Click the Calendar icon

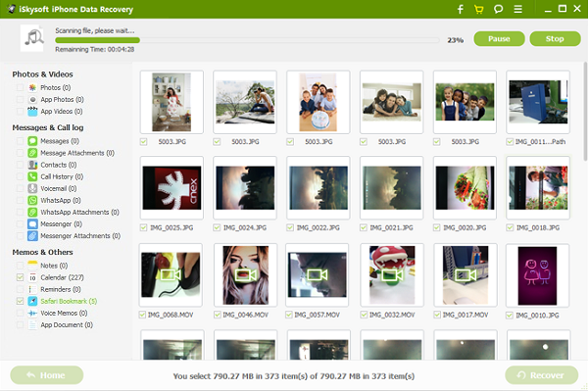(x=32, y=277)
